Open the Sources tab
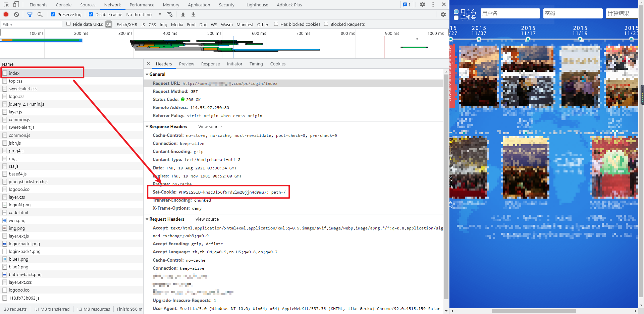644x314 pixels. pos(88,5)
